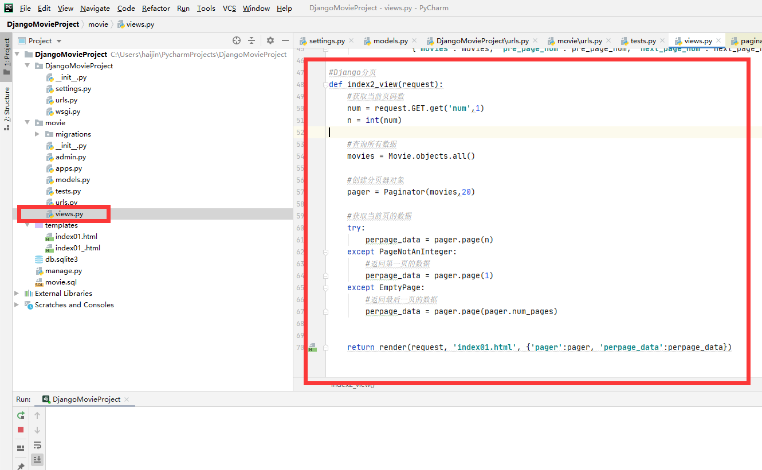The height and width of the screenshot is (470, 762).
Task: Select apps.py in project tree
Action: tap(64, 168)
